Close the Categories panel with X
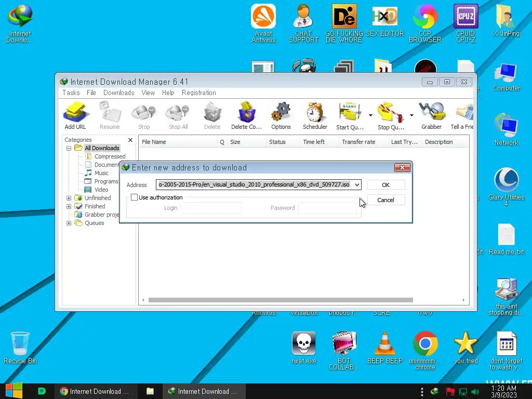 (130, 140)
